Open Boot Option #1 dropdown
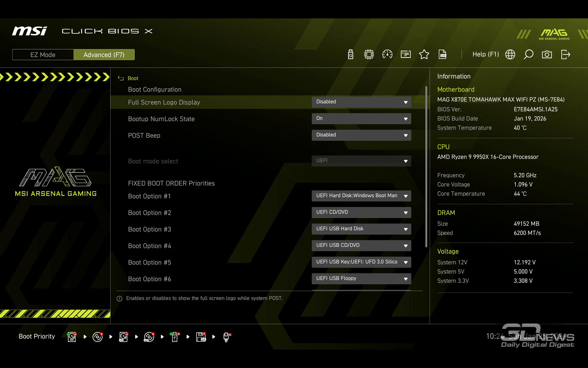Image resolution: width=588 pixels, height=368 pixels. coord(361,196)
